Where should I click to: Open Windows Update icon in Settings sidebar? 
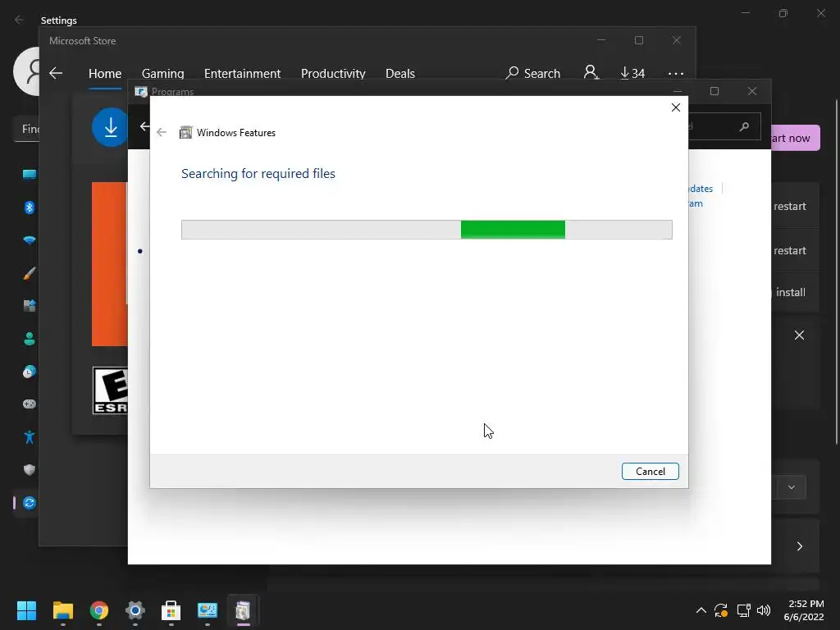[x=30, y=503]
